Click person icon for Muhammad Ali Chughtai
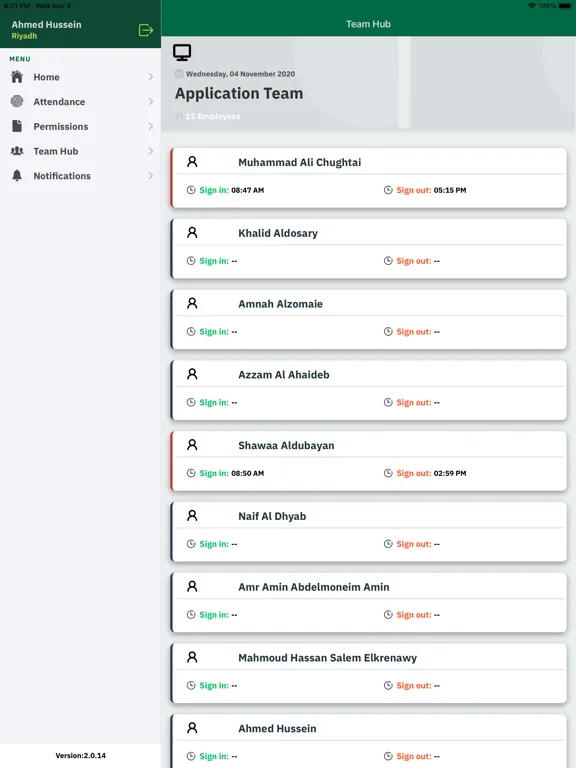 [192, 162]
